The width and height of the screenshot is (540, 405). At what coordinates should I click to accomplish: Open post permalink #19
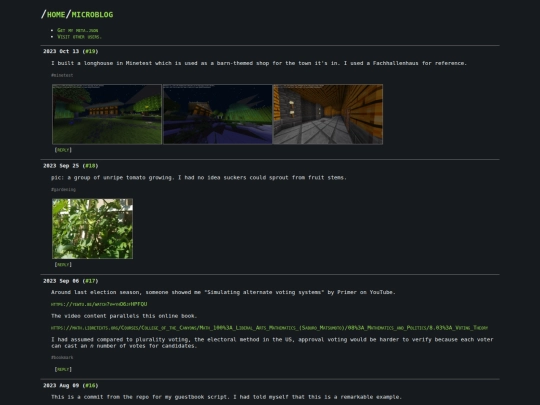pos(90,51)
